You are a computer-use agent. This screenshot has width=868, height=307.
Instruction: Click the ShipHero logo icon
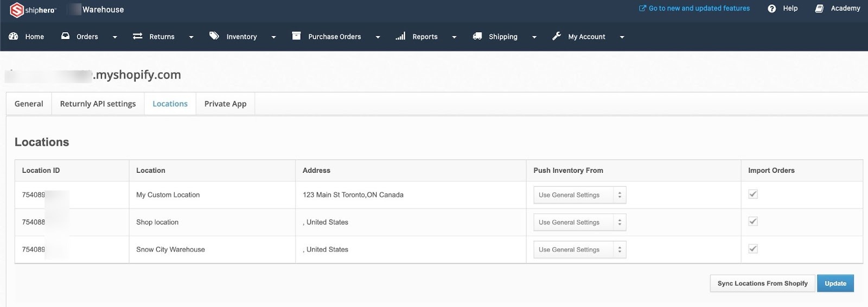click(17, 10)
